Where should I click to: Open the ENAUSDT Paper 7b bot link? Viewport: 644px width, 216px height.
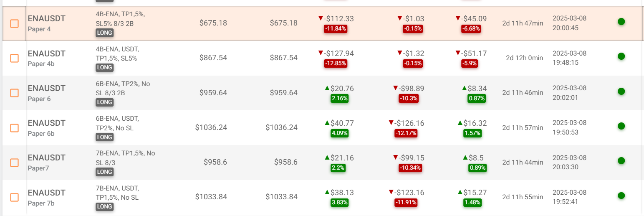point(46,193)
